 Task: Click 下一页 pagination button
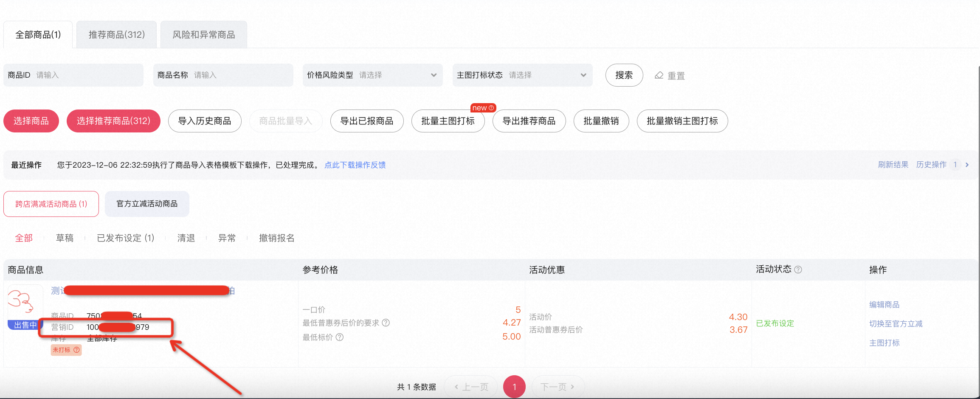[558, 387]
